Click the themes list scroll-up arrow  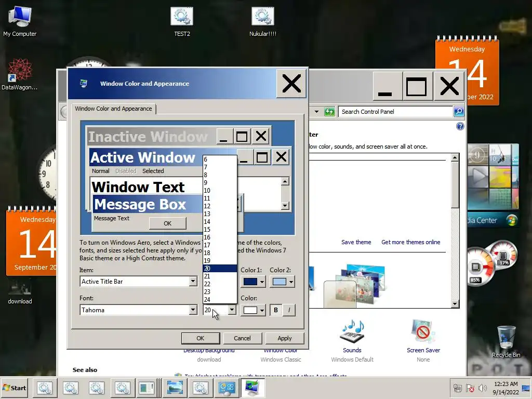click(x=455, y=157)
